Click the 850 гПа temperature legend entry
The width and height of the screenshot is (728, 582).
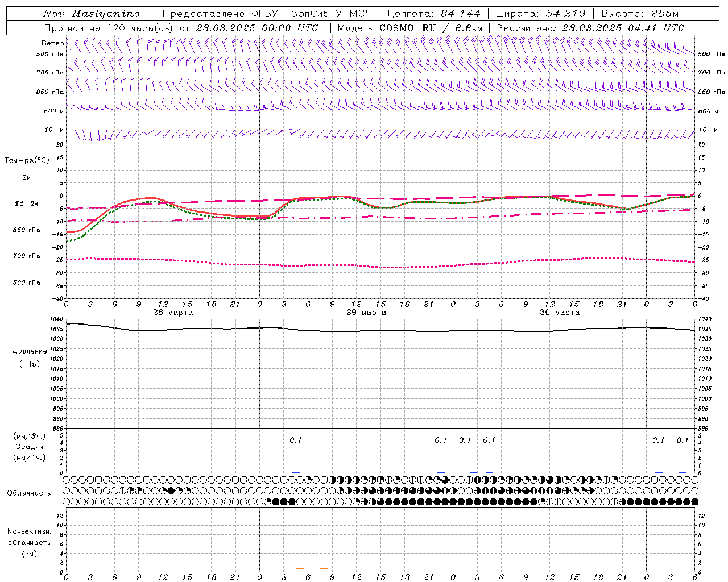click(x=27, y=230)
